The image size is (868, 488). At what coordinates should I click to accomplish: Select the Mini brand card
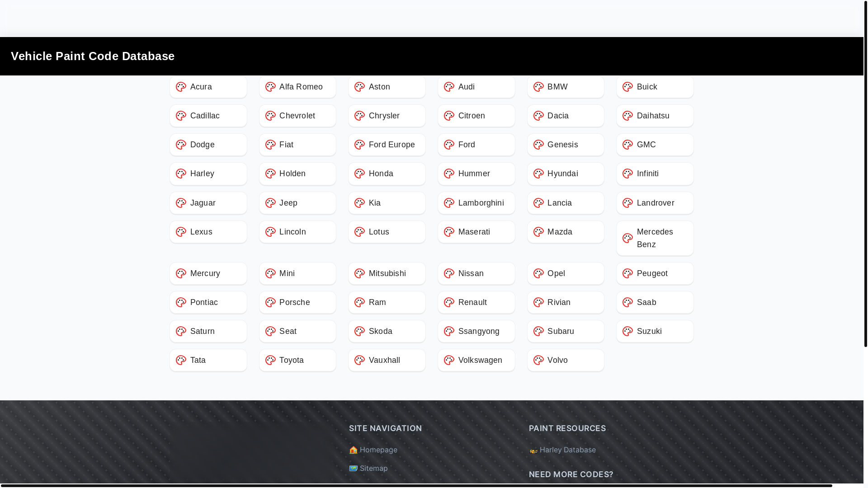click(297, 273)
